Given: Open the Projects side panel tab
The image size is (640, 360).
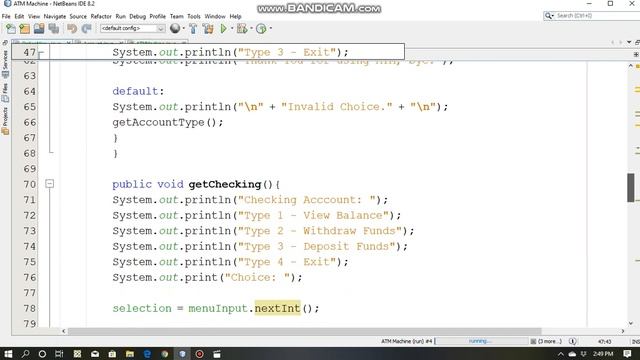Looking at the screenshot, I should [5, 121].
